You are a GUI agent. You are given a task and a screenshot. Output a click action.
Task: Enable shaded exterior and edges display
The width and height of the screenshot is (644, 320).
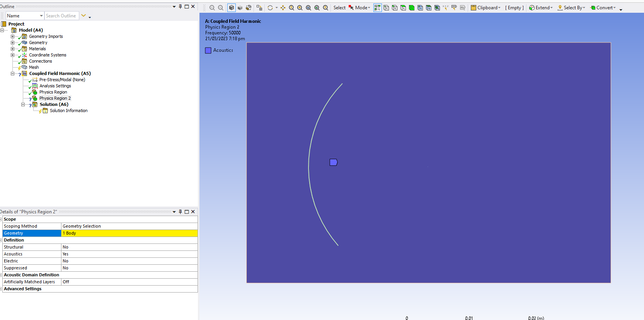[232, 8]
